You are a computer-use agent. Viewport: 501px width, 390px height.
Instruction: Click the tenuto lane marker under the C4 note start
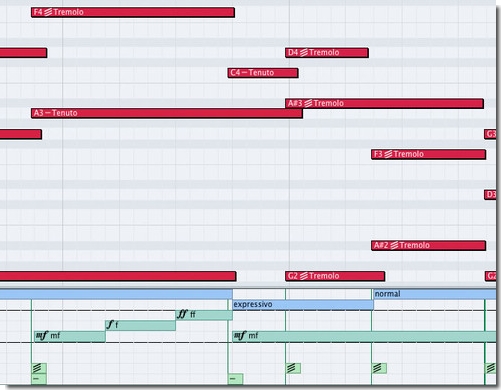235,379
